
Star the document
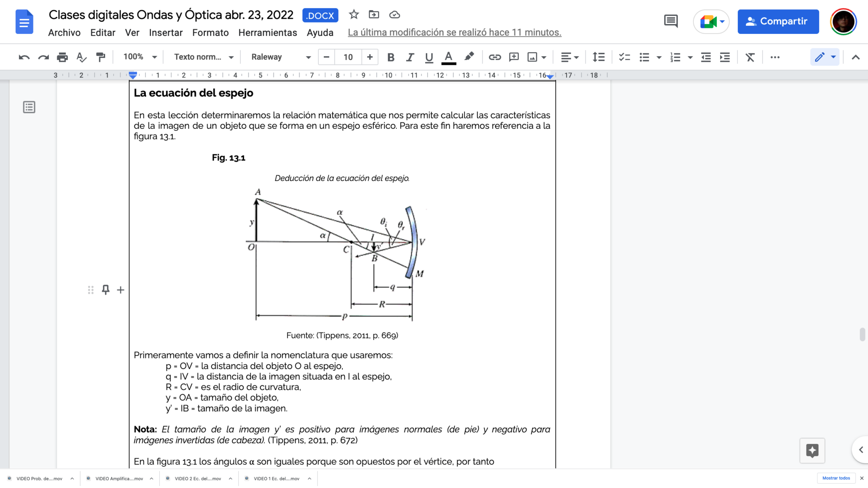pos(353,15)
